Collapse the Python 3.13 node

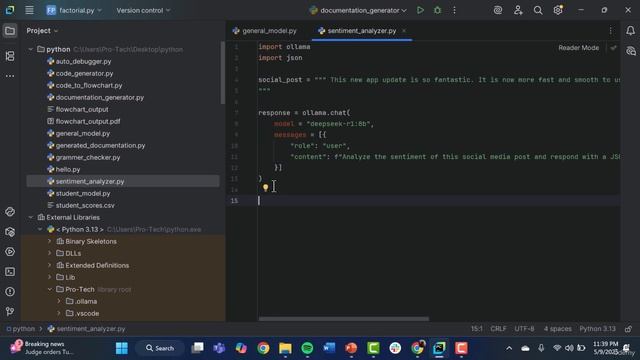40,229
